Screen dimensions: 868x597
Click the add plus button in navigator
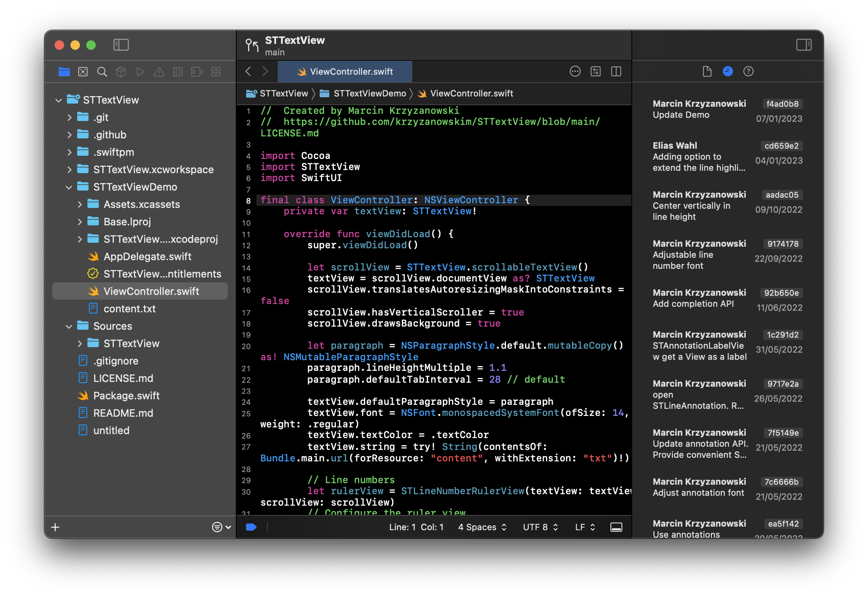tap(55, 527)
